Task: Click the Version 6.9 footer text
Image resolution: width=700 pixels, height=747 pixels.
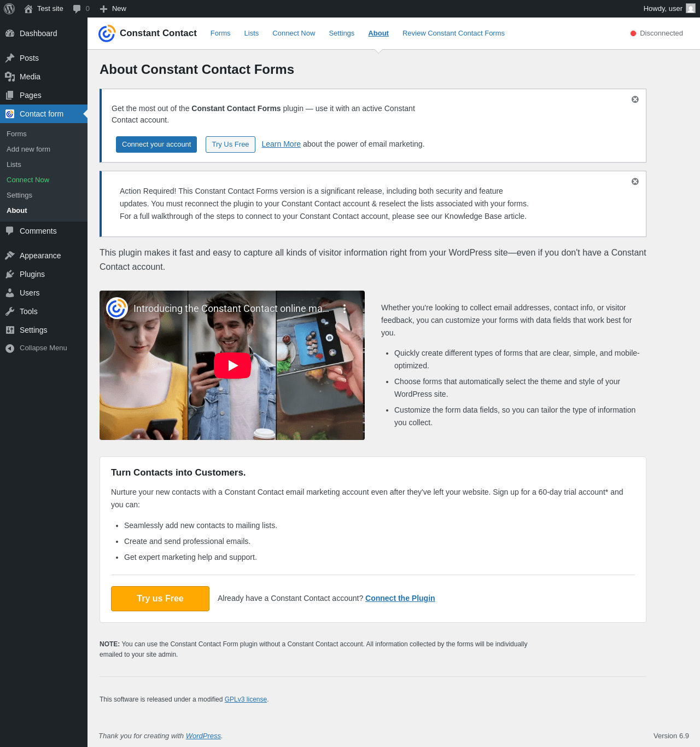Action: click(671, 736)
